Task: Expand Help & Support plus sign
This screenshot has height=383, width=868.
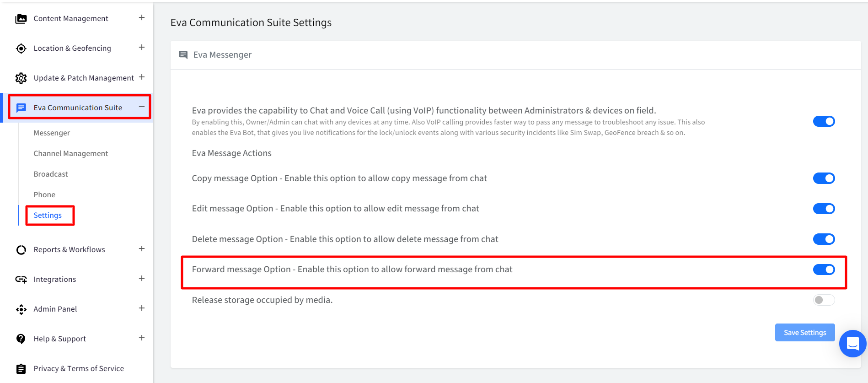Action: tap(142, 338)
